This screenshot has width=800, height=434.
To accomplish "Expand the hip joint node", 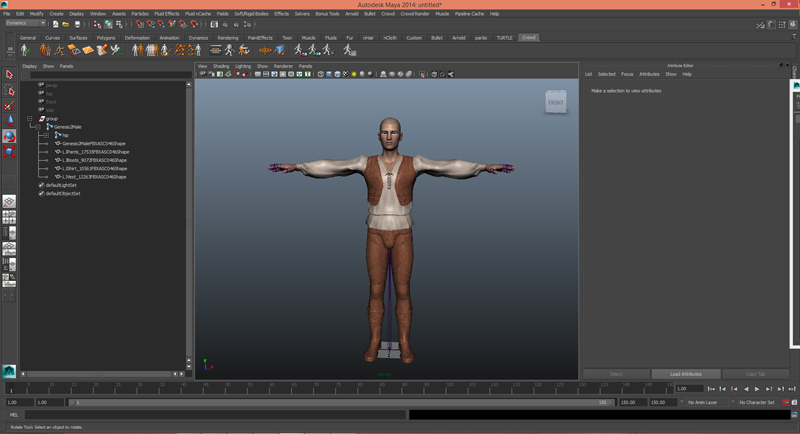I will [x=46, y=136].
